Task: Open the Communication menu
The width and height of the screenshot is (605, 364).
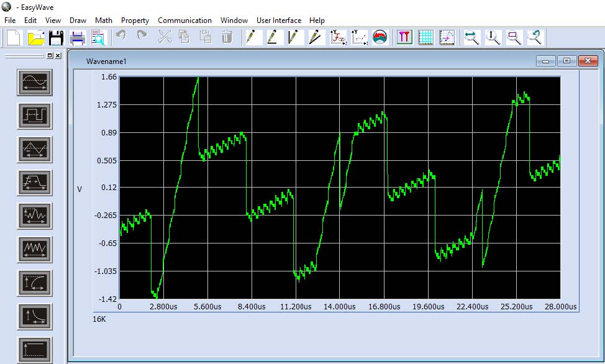Action: pyautogui.click(x=184, y=20)
